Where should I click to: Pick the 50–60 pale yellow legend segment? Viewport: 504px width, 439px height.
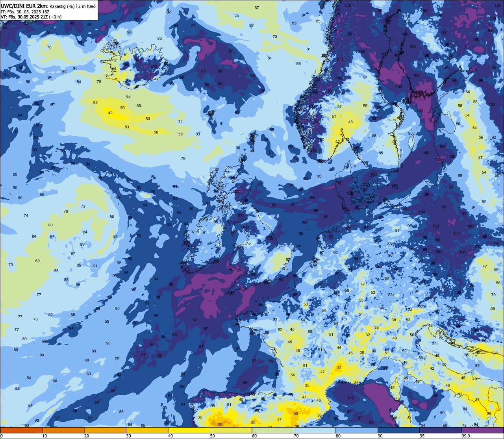(231, 430)
